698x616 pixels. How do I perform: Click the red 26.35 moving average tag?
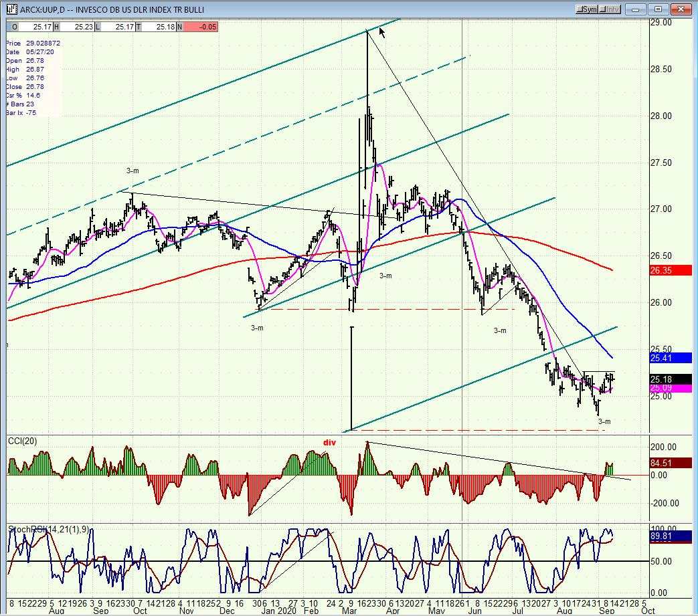click(671, 270)
